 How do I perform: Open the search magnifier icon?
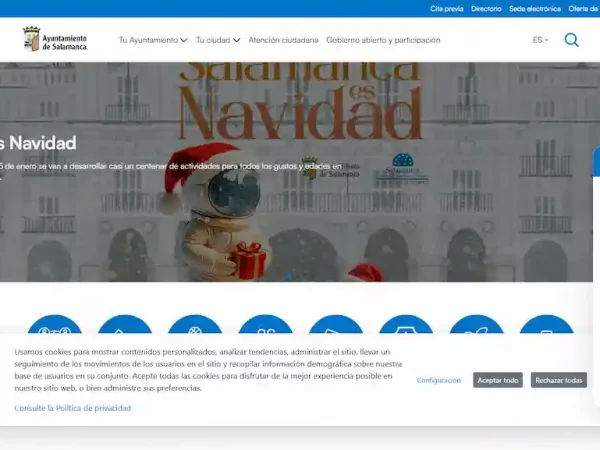pyautogui.click(x=571, y=40)
